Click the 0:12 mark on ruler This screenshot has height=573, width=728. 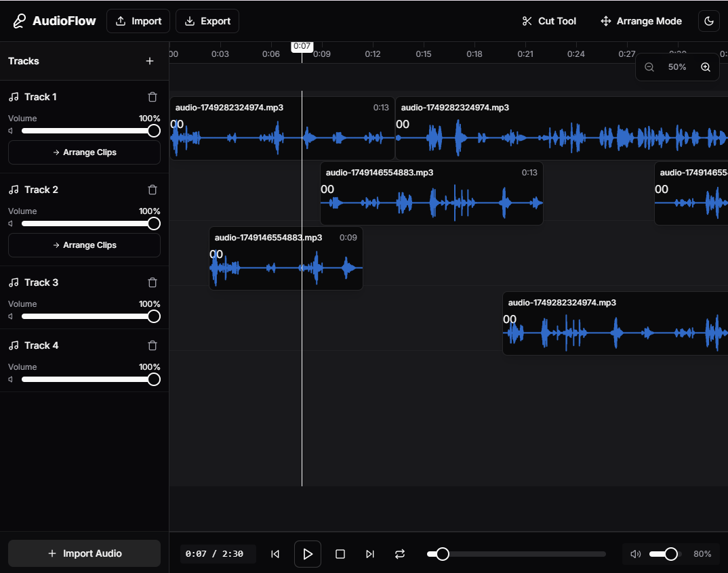tap(372, 54)
